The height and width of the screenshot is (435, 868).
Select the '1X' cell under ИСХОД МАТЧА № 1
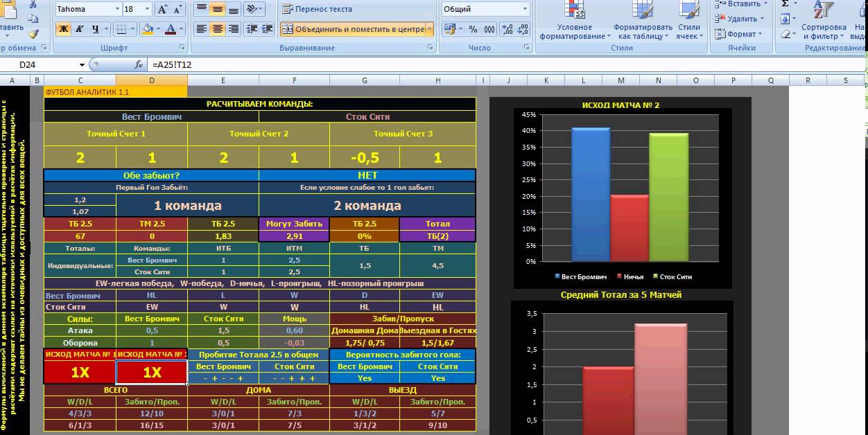80,372
